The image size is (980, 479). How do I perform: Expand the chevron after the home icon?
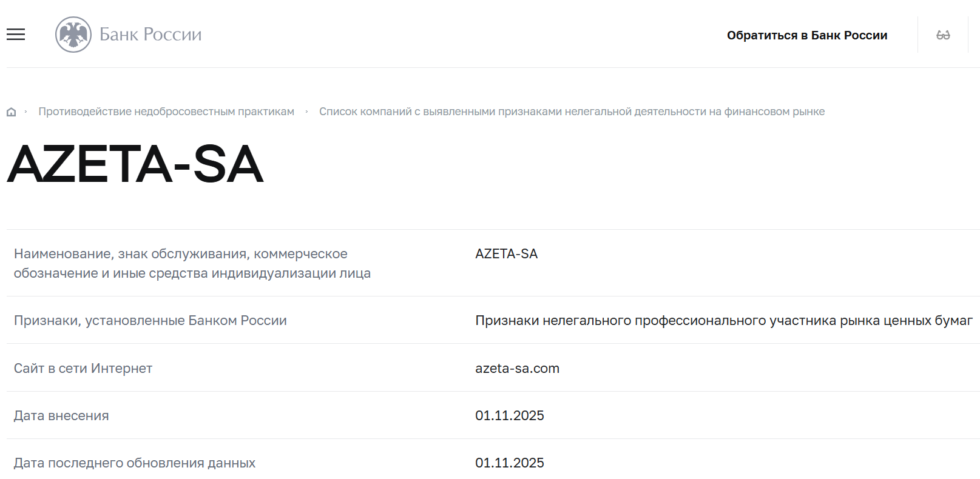click(25, 112)
